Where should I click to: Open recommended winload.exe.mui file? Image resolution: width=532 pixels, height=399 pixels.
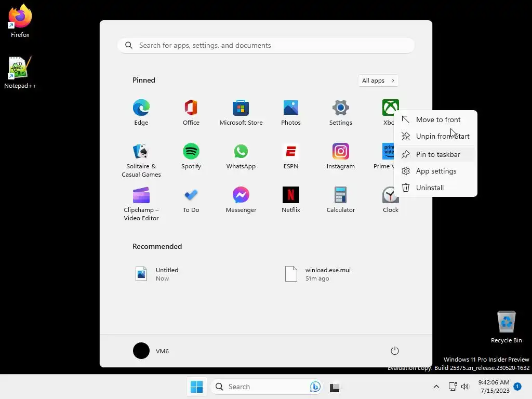coord(317,274)
